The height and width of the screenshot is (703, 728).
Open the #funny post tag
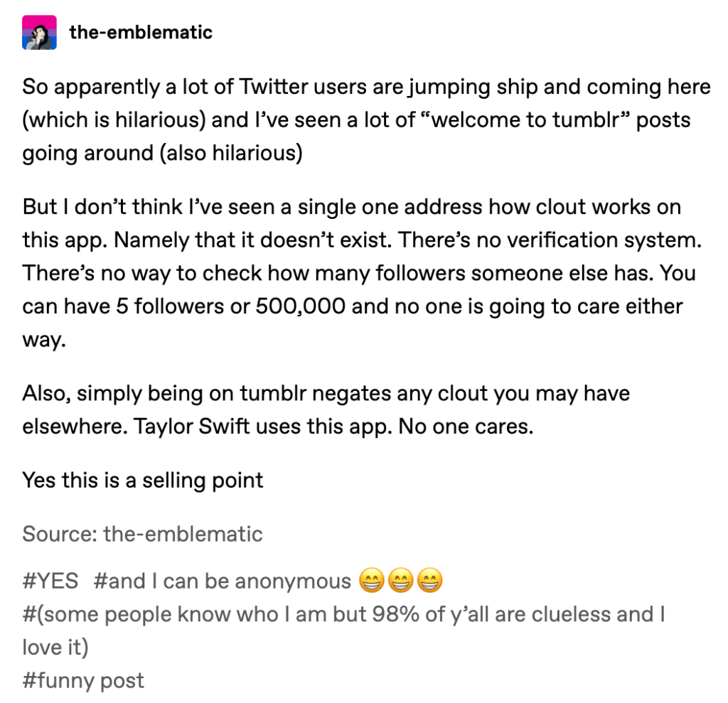point(83,680)
